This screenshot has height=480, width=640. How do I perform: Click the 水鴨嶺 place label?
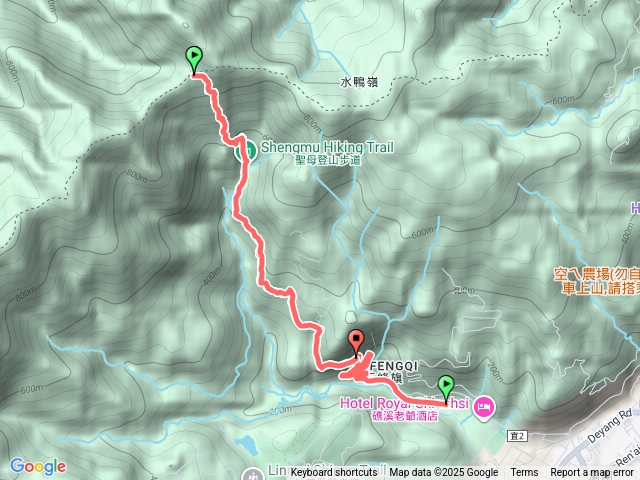[359, 82]
